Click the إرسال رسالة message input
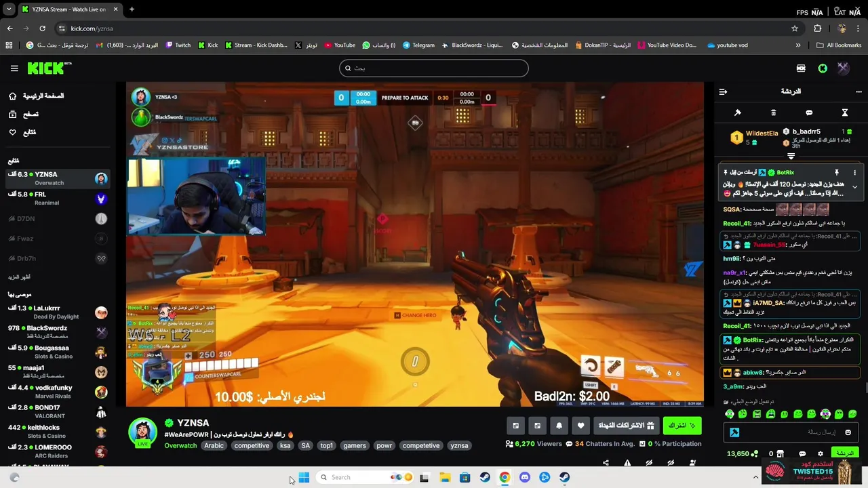Viewport: 868px width, 488px height. (x=791, y=432)
